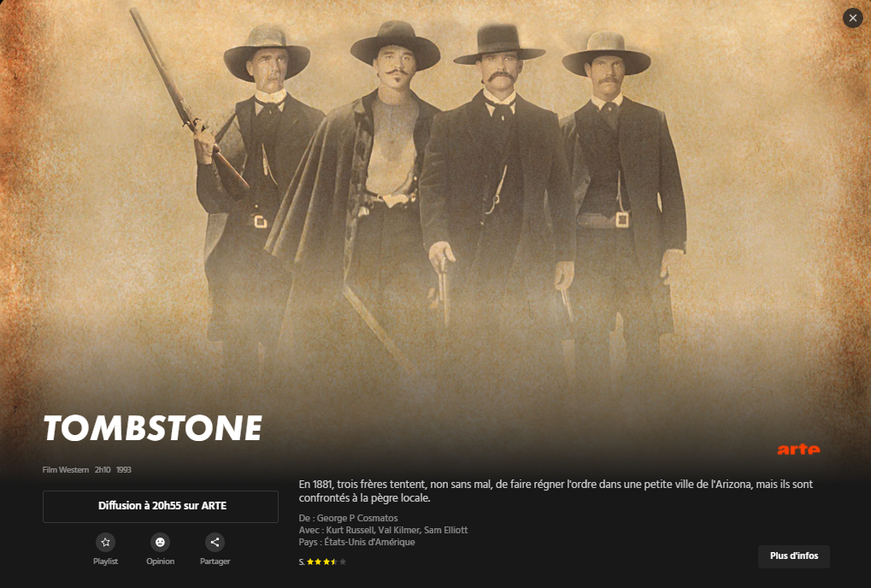Click the TOMBSTONE film title
Viewport: 871px width, 588px height.
click(153, 428)
